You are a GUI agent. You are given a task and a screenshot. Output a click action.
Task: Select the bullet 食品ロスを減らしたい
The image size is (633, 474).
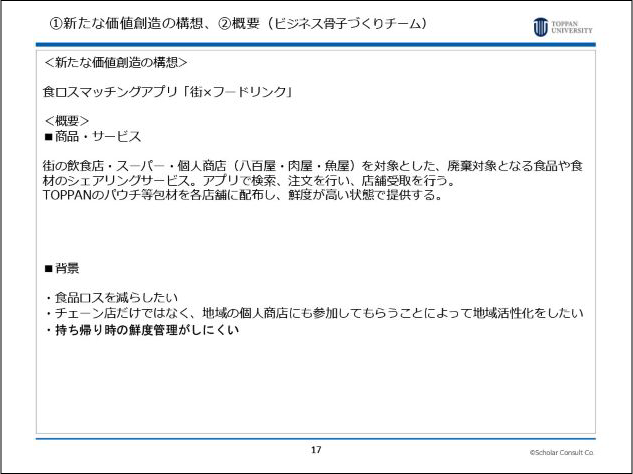[111, 298]
